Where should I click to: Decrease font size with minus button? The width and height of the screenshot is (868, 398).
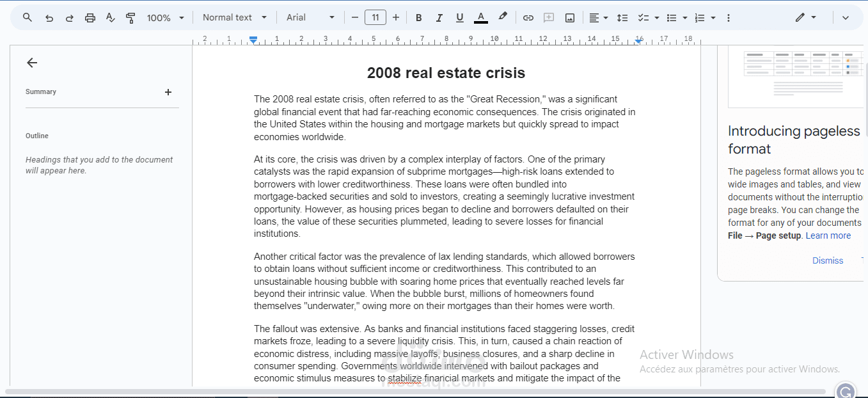355,17
